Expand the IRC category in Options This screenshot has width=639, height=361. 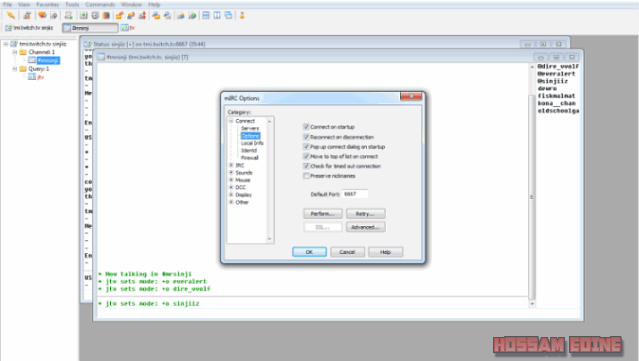click(x=231, y=165)
